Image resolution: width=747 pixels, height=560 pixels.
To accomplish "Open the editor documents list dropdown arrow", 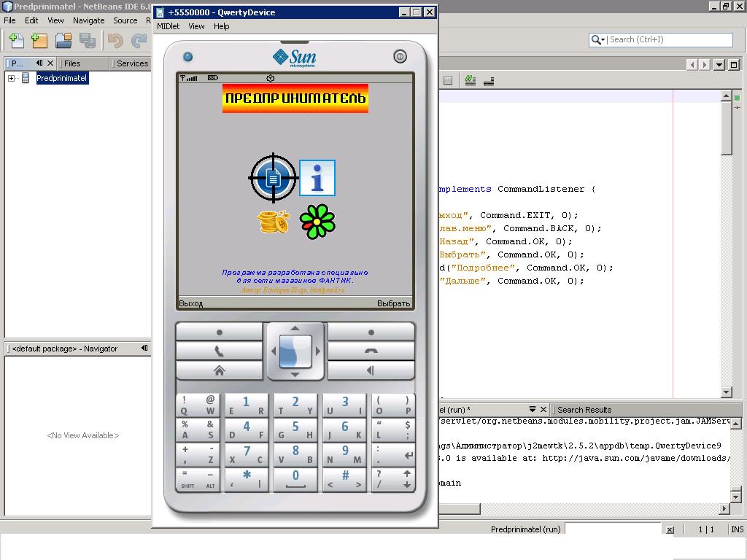I will point(719,64).
